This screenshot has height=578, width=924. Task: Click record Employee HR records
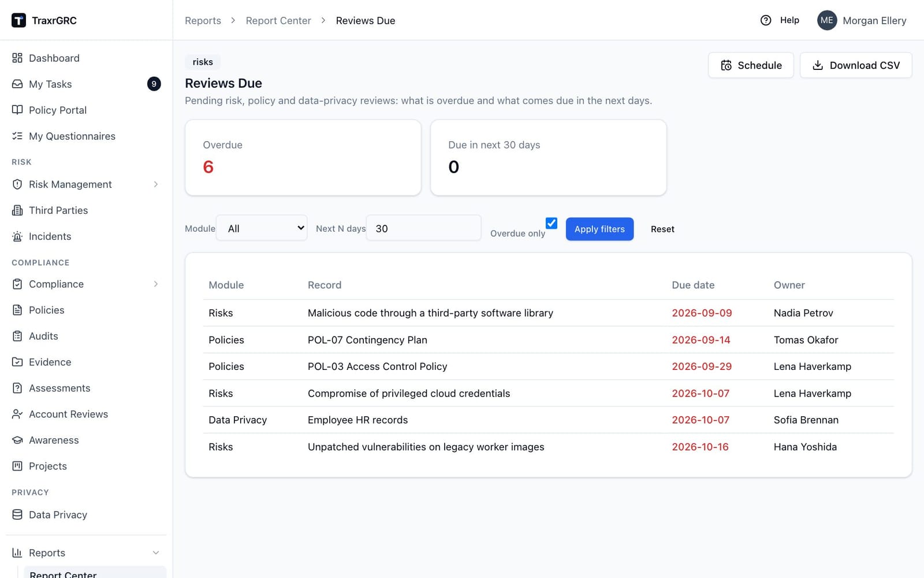coord(357,420)
